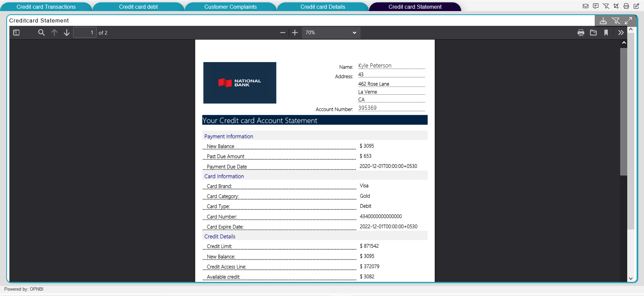
Task: Click the National Bank logo image
Action: click(240, 83)
